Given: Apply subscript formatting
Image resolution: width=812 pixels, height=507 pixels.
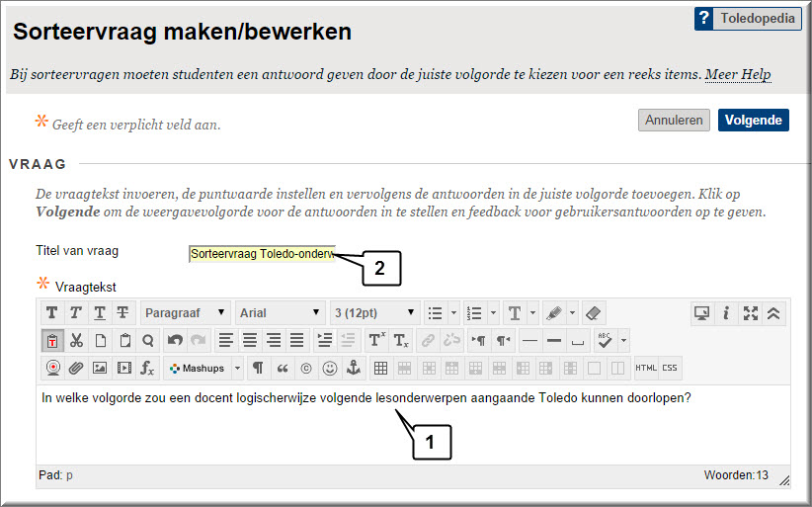Looking at the screenshot, I should pyautogui.click(x=401, y=341).
